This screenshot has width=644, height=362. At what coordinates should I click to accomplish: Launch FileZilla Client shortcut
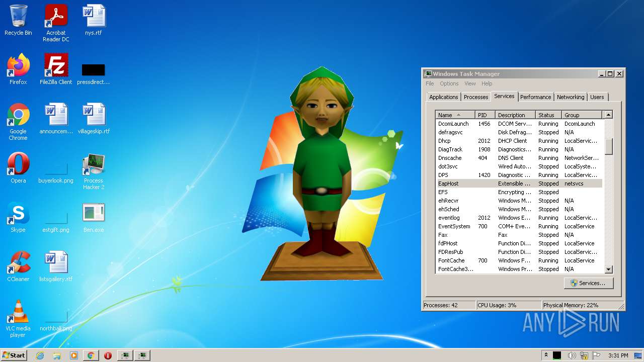[56, 69]
